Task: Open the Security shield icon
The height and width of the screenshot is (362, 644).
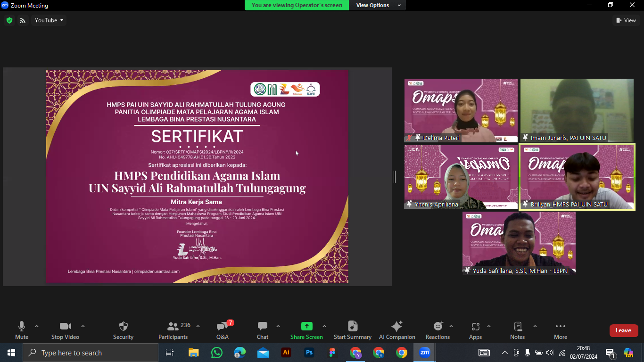Action: coord(123,327)
